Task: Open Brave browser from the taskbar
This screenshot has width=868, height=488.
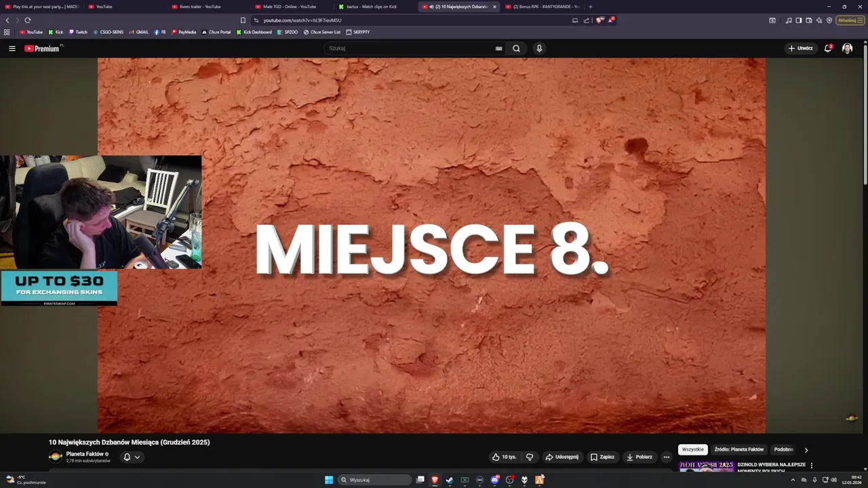Action: 435,480
